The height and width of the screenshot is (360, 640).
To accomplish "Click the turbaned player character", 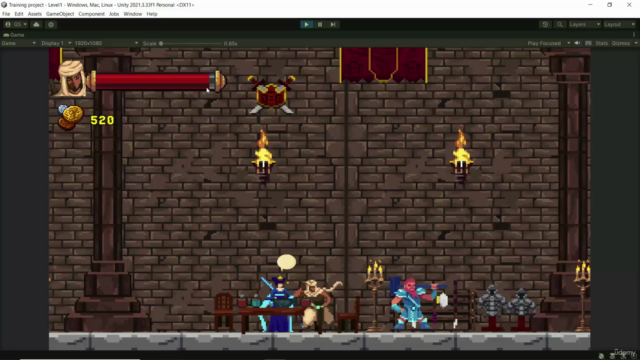I will (319, 305).
